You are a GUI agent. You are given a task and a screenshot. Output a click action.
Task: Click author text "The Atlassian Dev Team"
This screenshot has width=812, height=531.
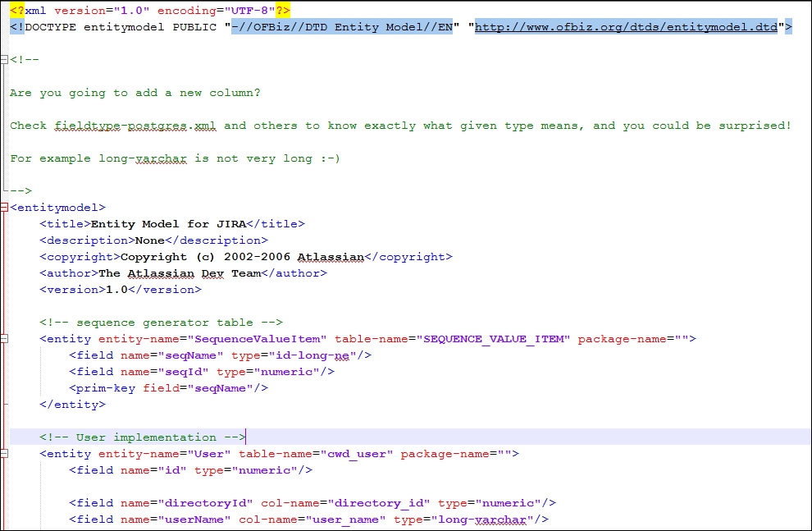pyautogui.click(x=180, y=273)
